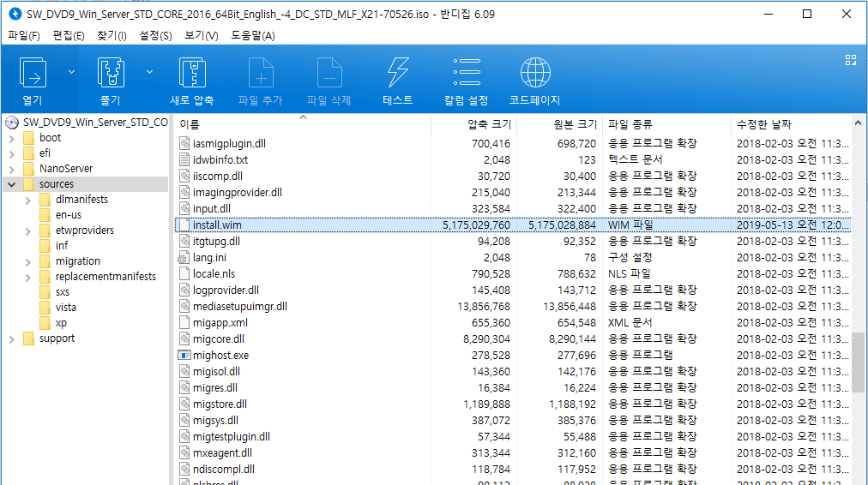This screenshot has height=485, width=868.
Task: Select the sxs folder in tree
Action: tap(63, 292)
